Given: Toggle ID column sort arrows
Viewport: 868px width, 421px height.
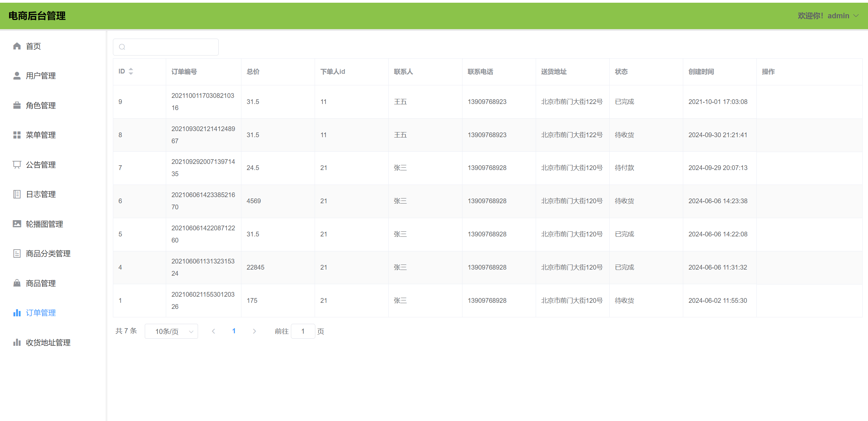Looking at the screenshot, I should (131, 71).
